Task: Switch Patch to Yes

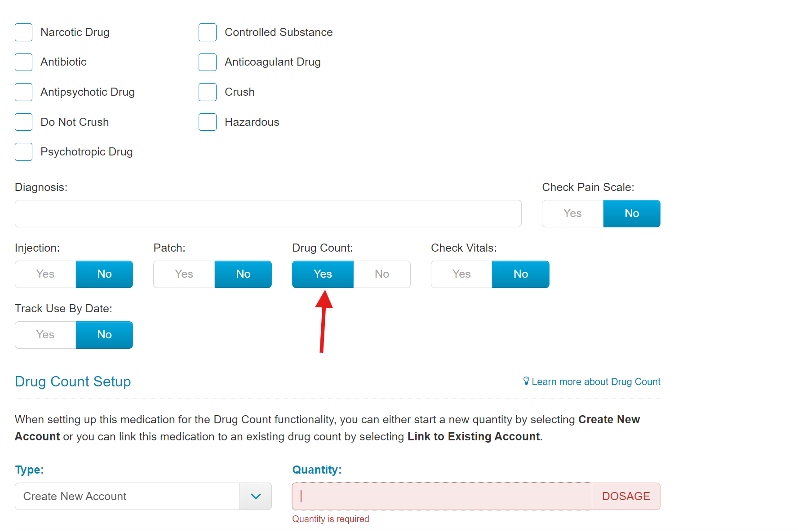Action: [184, 274]
